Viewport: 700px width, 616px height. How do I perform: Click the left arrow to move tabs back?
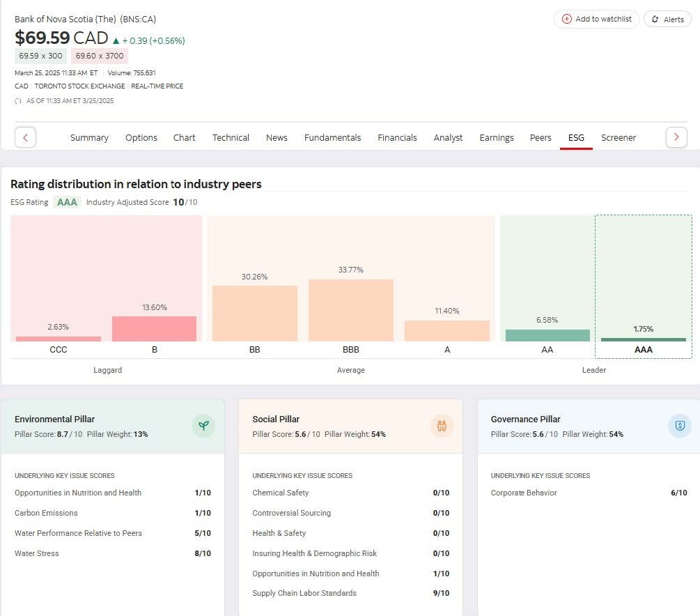[x=26, y=137]
